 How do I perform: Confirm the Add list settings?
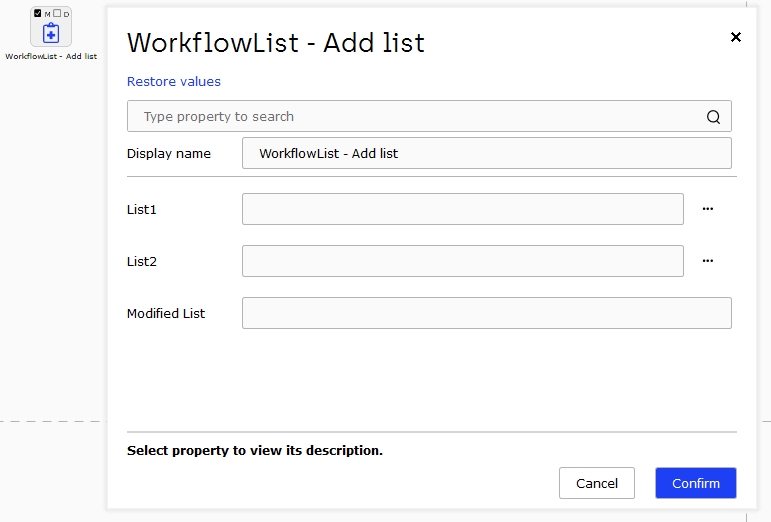tap(696, 483)
